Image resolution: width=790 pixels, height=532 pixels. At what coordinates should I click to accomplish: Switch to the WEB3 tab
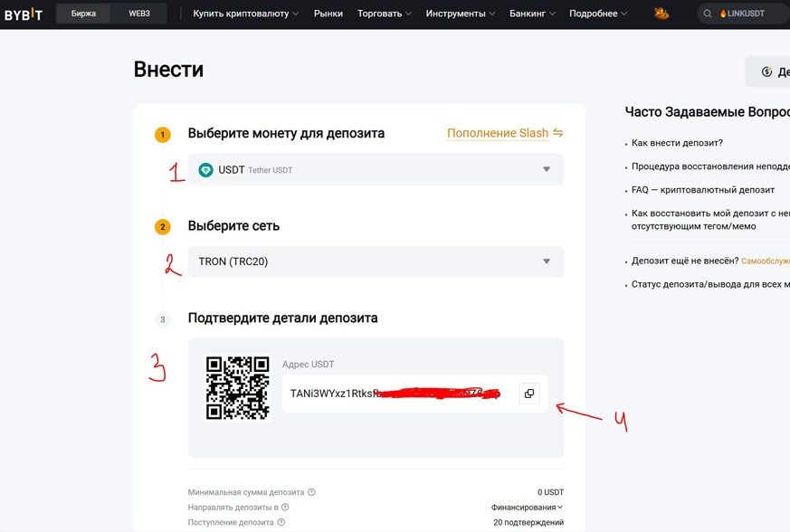coord(139,14)
